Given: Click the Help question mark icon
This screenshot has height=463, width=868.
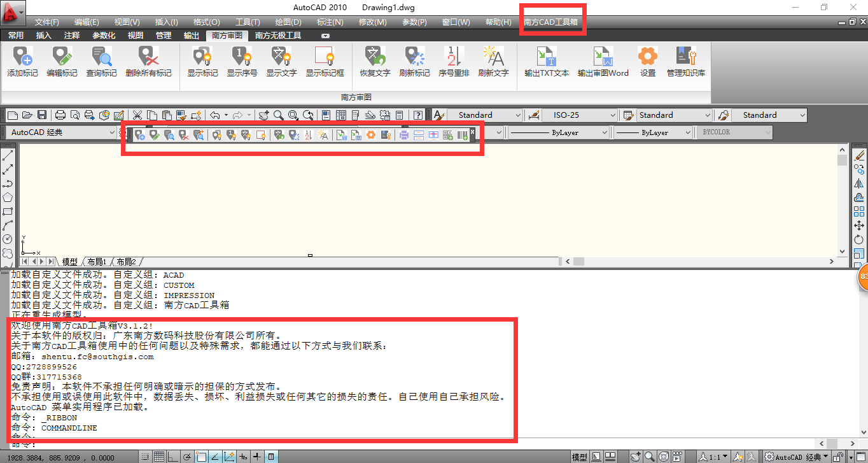Looking at the screenshot, I should (x=418, y=115).
